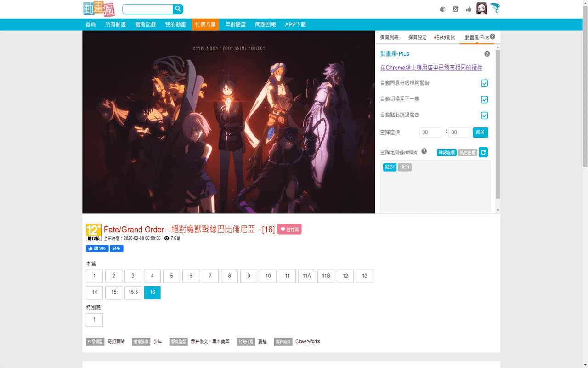Toggle 自動切換至下一集 checkbox
This screenshot has height=368, width=588.
click(x=484, y=99)
